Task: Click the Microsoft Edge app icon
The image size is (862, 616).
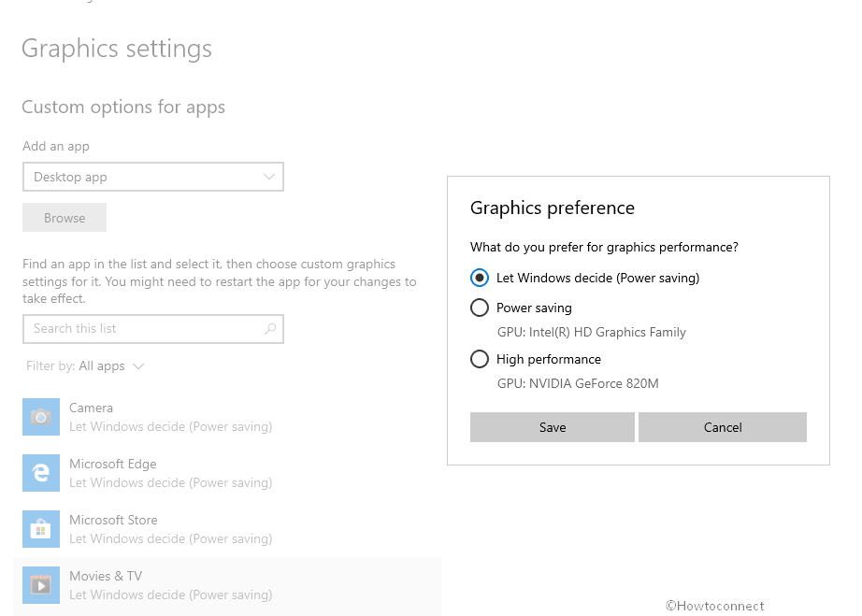Action: [x=41, y=473]
